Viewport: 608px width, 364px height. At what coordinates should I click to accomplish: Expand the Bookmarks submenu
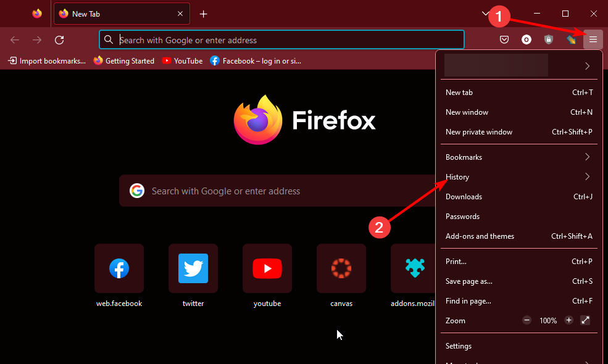(518, 157)
